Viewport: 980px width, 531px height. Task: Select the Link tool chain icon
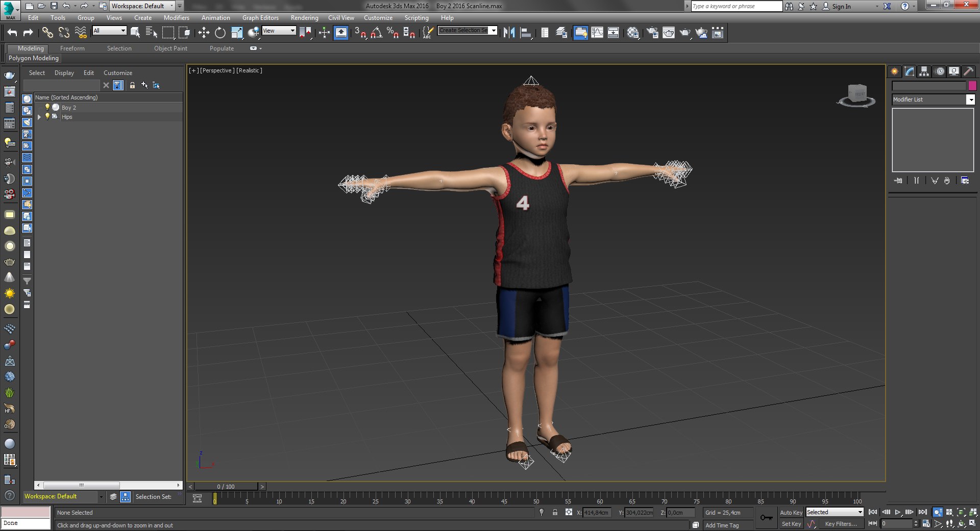pos(47,33)
